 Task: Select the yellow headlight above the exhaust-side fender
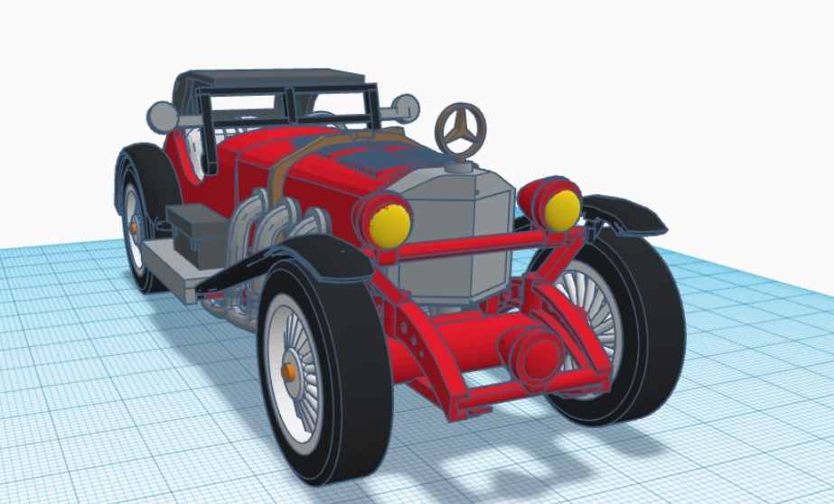pos(389,227)
